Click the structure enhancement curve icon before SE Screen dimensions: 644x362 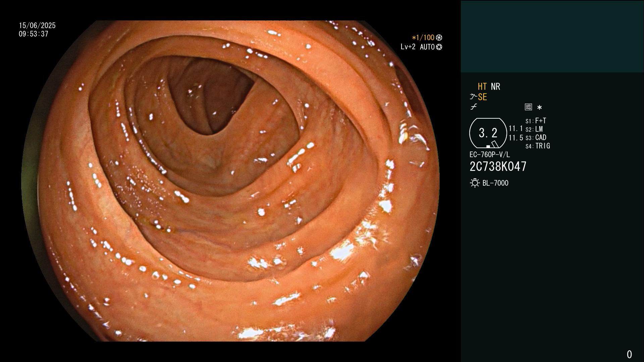coord(473,97)
